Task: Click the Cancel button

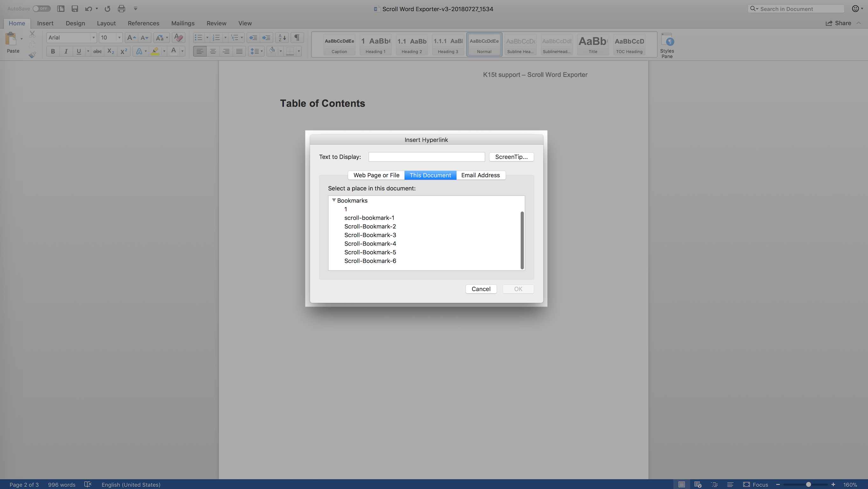Action: 481,289
